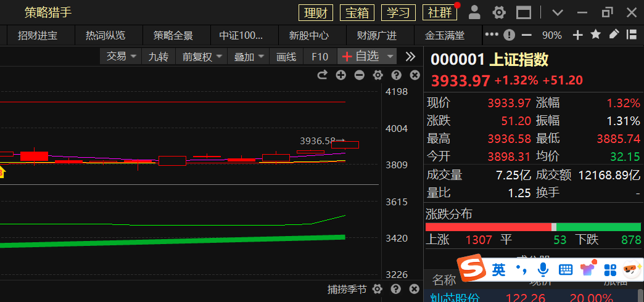Click the star favorite icon
The width and height of the screenshot is (644, 302).
pyautogui.click(x=595, y=35)
